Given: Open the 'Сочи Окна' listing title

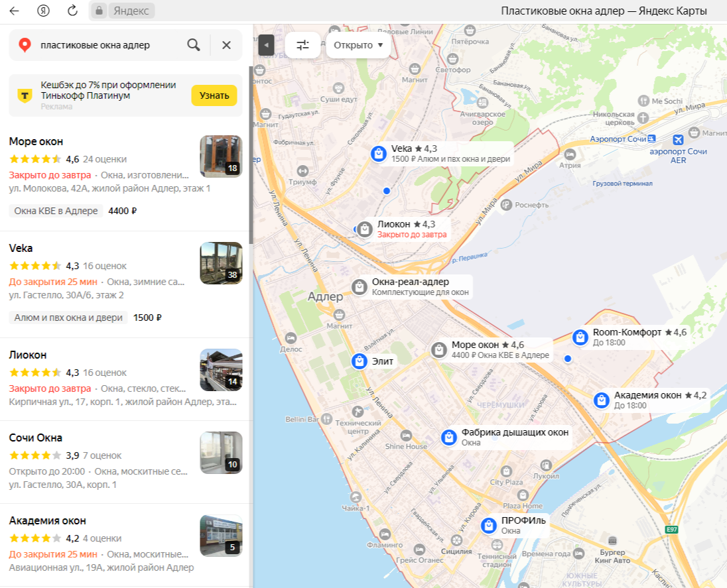Looking at the screenshot, I should [x=36, y=438].
